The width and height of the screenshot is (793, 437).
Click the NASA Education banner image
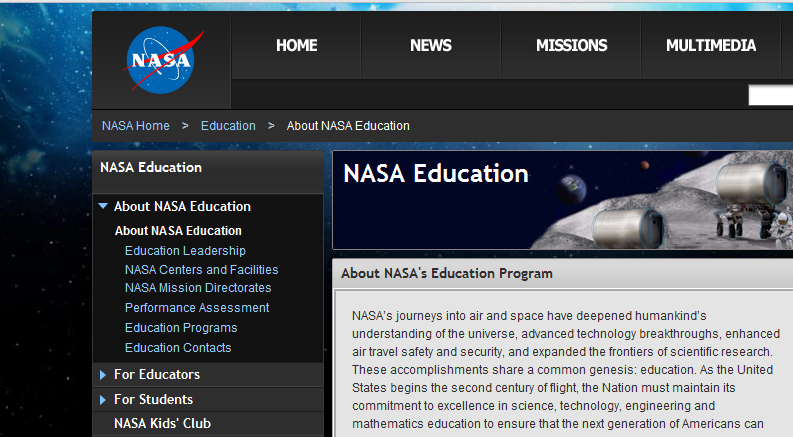point(562,200)
